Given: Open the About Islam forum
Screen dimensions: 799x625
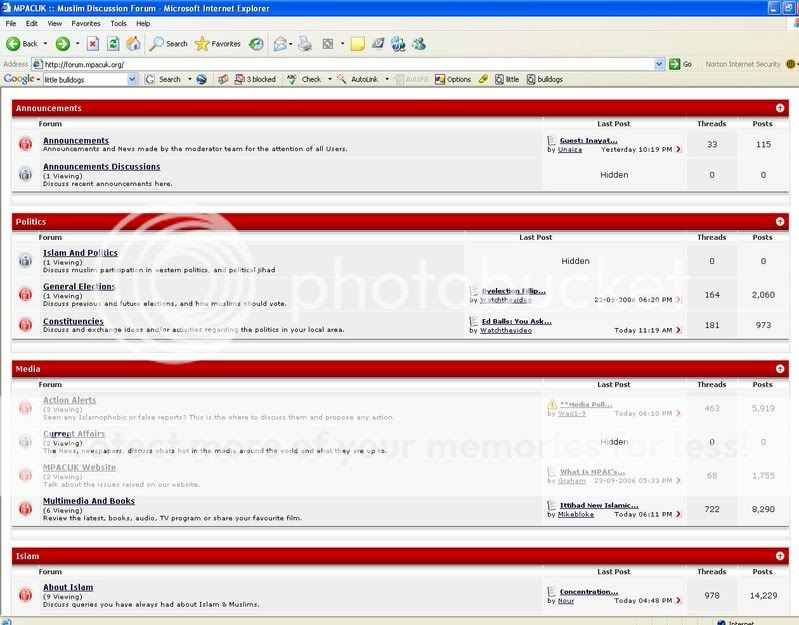Looking at the screenshot, I should tap(68, 587).
